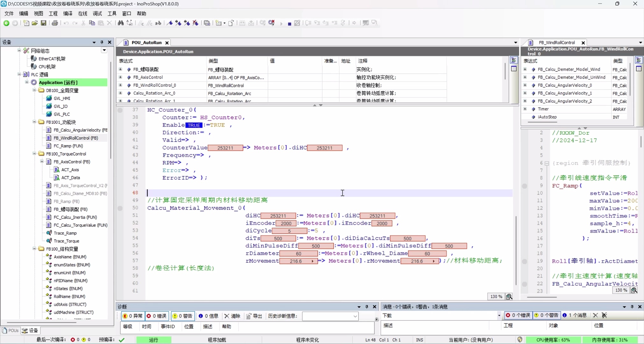Clear diagnostics using the 清除 button
The height and width of the screenshot is (344, 644).
tap(232, 316)
